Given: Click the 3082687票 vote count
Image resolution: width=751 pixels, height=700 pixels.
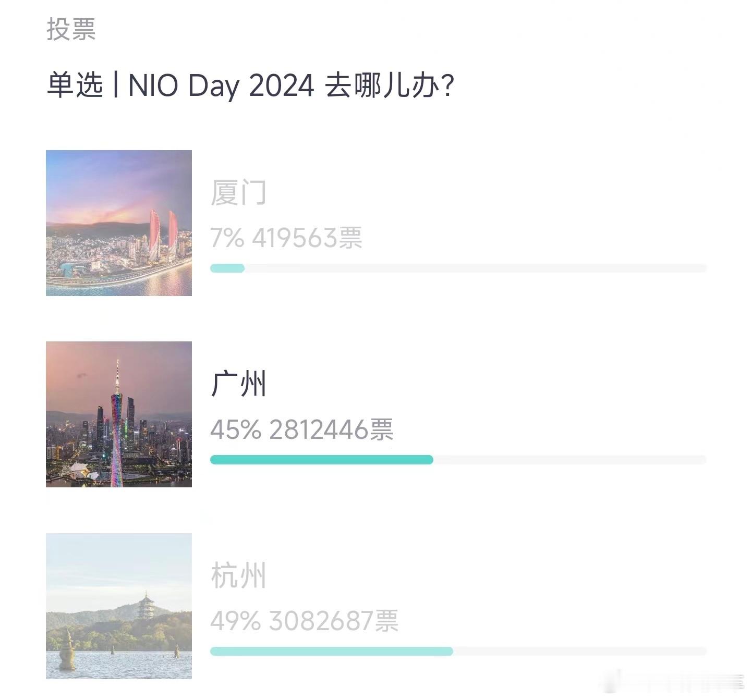Looking at the screenshot, I should pyautogui.click(x=334, y=621).
